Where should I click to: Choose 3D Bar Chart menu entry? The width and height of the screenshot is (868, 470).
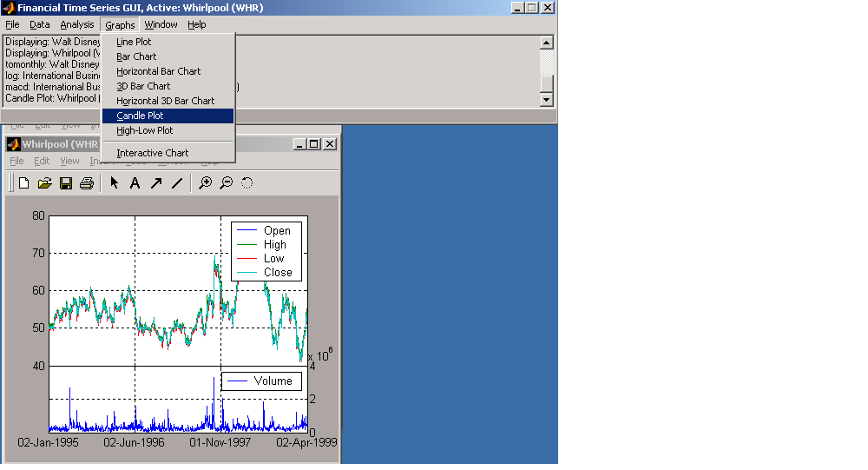168,86
